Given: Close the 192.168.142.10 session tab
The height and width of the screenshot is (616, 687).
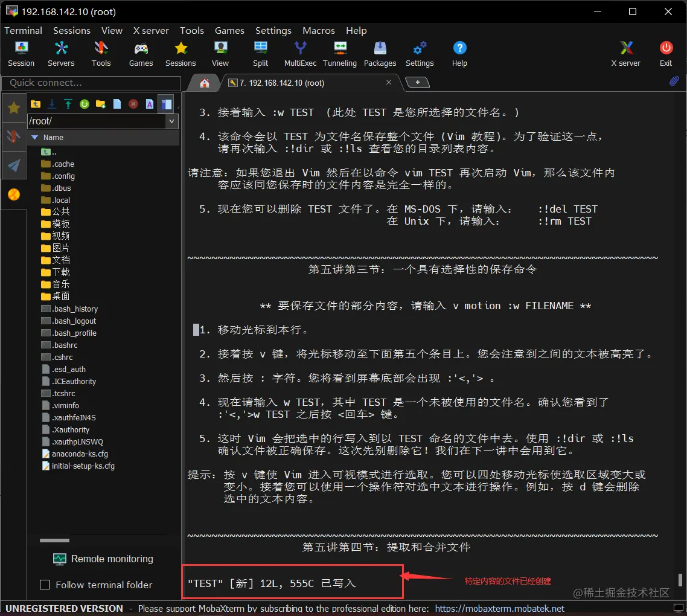Looking at the screenshot, I should click(389, 82).
